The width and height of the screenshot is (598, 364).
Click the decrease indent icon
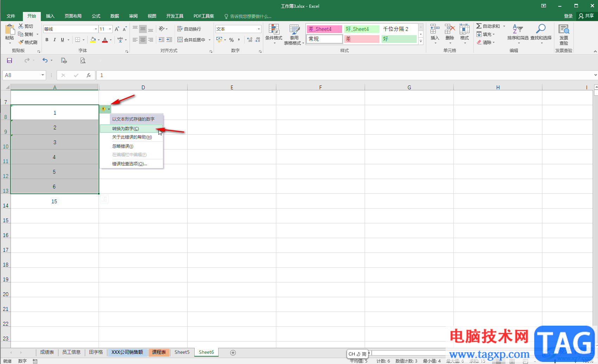click(162, 40)
